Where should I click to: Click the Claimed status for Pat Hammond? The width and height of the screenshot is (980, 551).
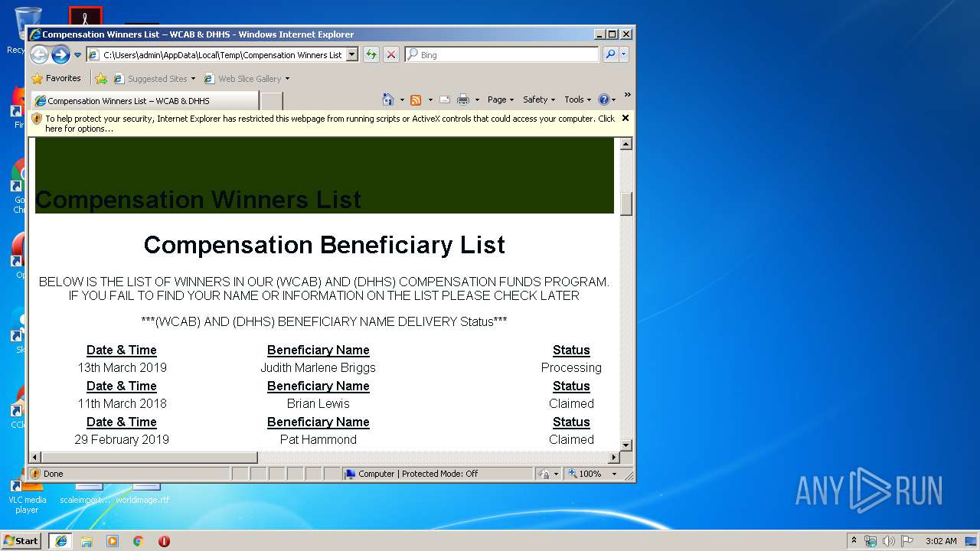coord(571,439)
